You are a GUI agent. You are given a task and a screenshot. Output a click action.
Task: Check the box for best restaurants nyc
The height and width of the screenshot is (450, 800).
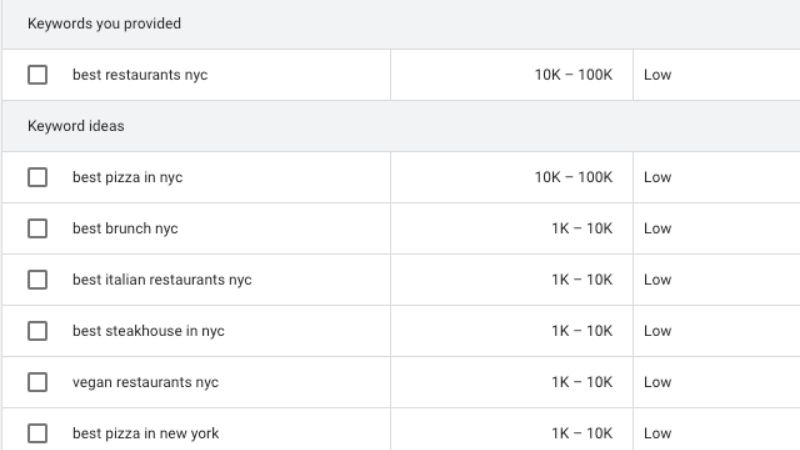[37, 75]
